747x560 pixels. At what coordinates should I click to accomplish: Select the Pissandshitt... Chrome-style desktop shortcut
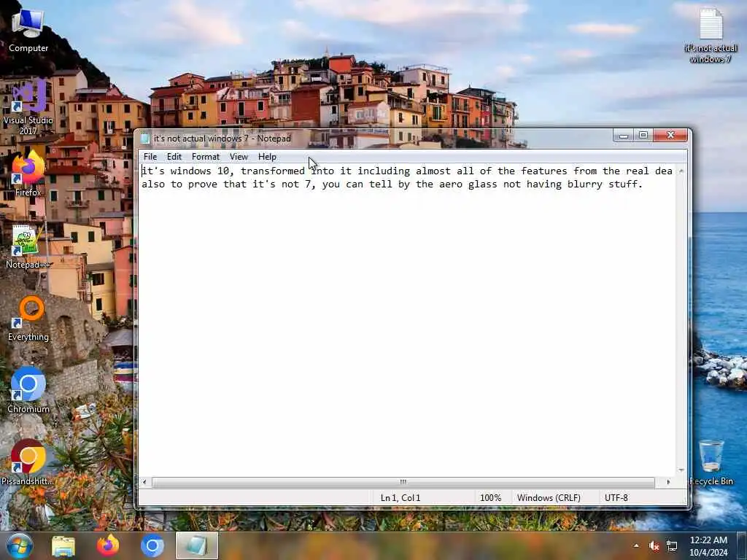28,463
